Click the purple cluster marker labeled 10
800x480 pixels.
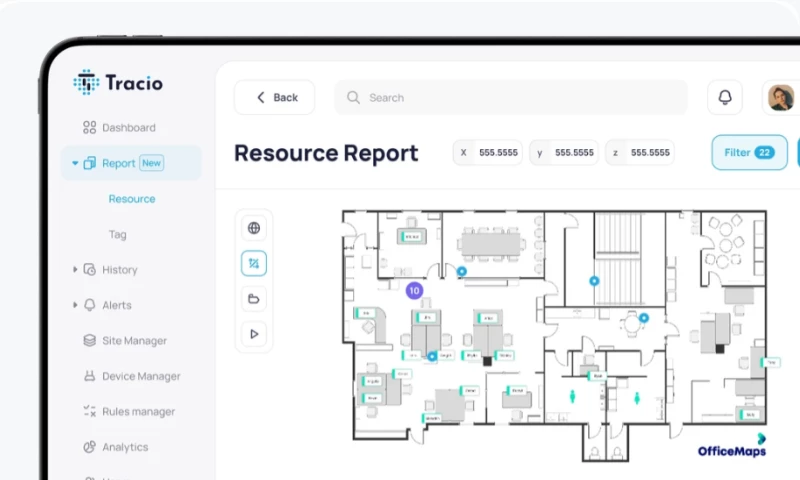414,291
